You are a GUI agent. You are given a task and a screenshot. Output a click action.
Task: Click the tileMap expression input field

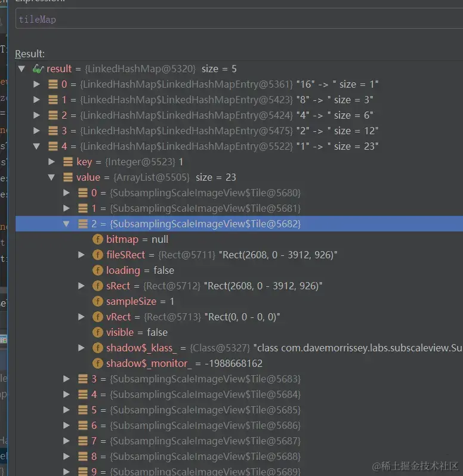239,19
